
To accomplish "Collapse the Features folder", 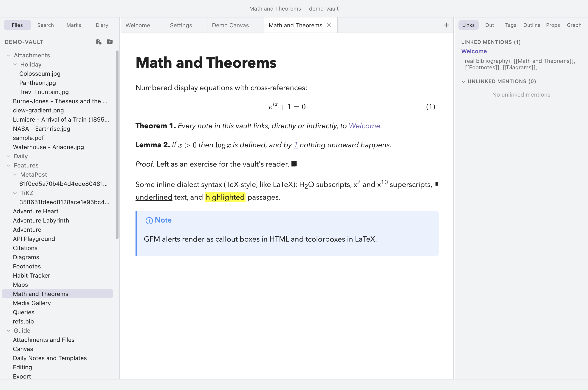I will pyautogui.click(x=8, y=165).
